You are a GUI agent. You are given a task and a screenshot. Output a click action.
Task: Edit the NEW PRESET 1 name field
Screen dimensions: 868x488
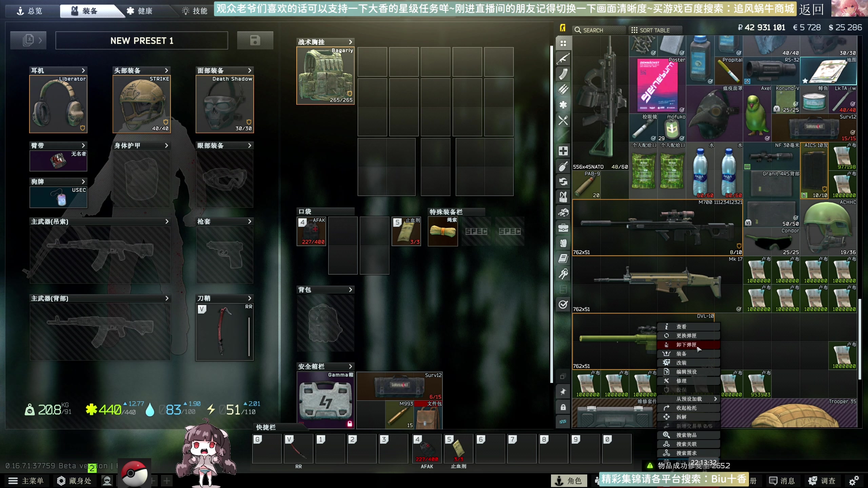pos(142,41)
